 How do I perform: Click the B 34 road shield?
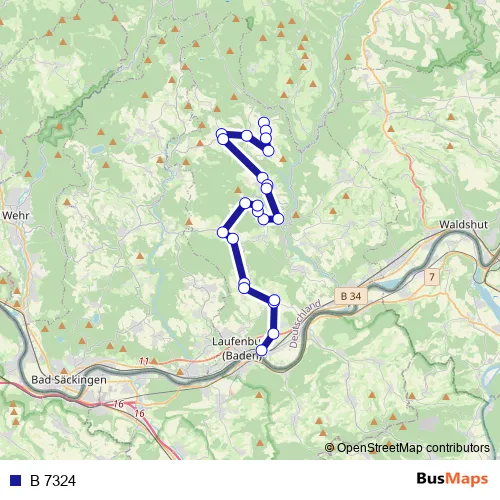tap(351, 296)
